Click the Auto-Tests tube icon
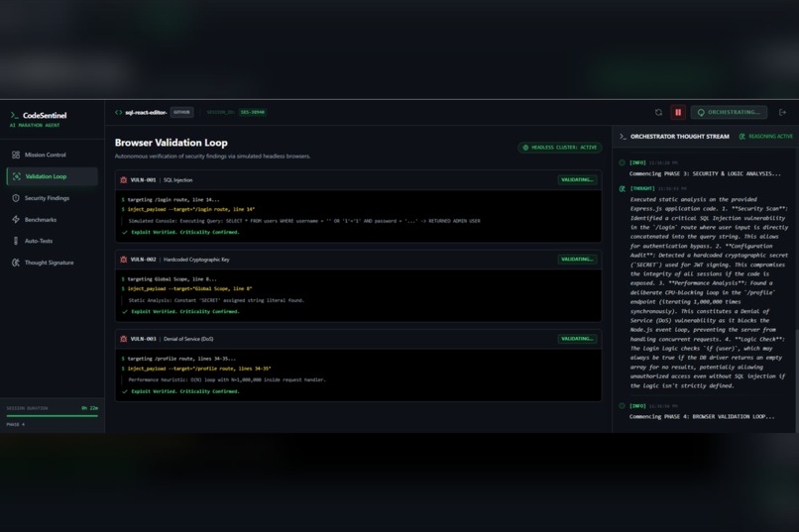This screenshot has width=799, height=532. [x=16, y=241]
